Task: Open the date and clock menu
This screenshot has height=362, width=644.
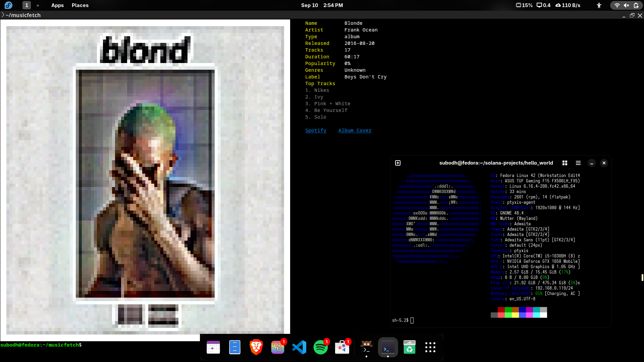Action: coord(322,5)
